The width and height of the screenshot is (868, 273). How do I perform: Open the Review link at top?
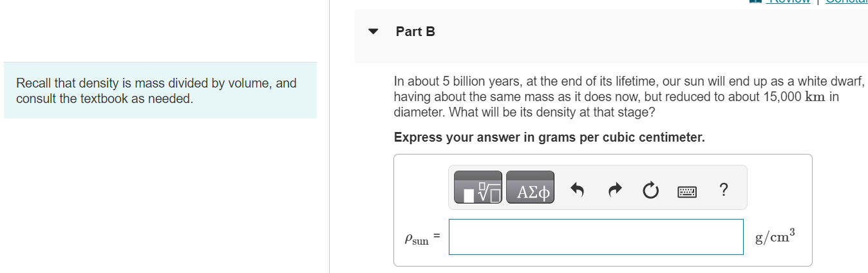789,1
